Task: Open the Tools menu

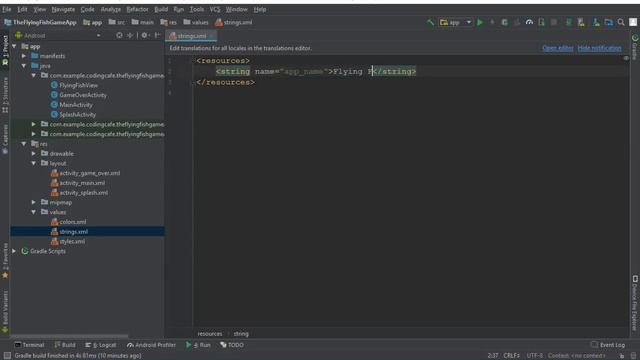Action: click(x=196, y=9)
